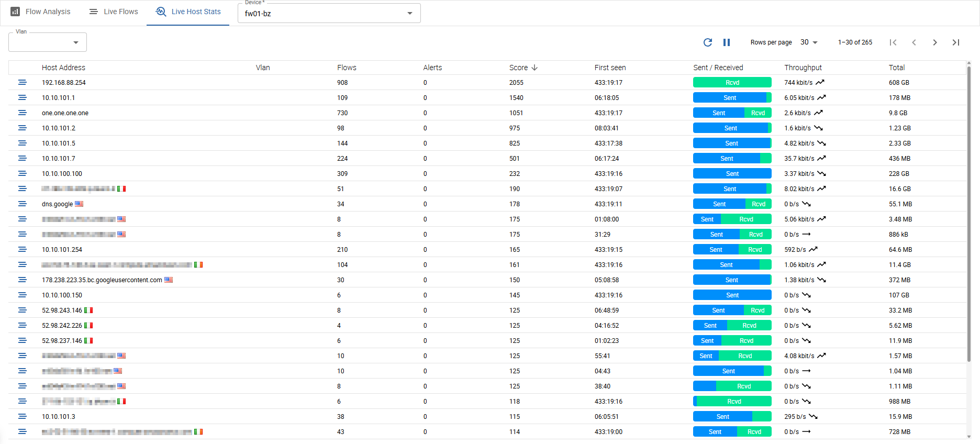Select host address 10.10.101.1
Image resolution: width=980 pixels, height=444 pixels.
click(58, 98)
